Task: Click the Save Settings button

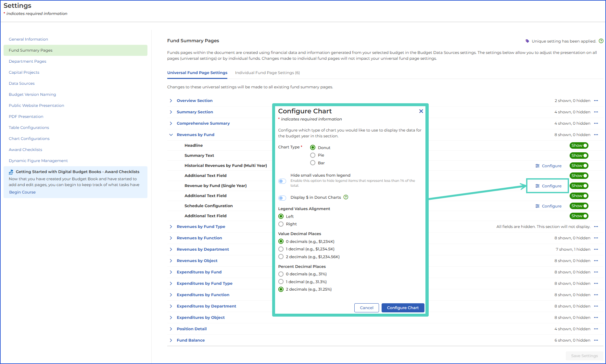Action: click(584, 356)
